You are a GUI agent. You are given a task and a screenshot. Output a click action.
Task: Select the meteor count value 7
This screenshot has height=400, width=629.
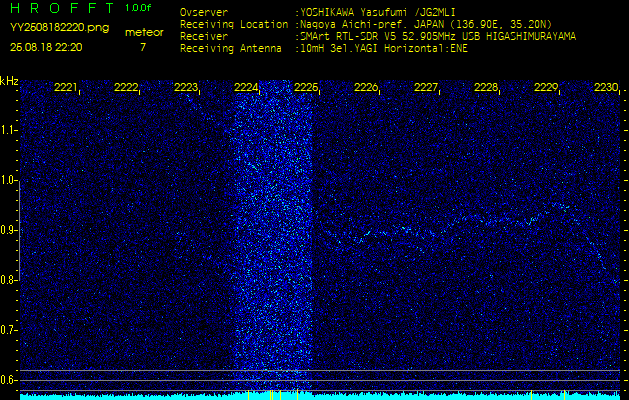click(143, 47)
